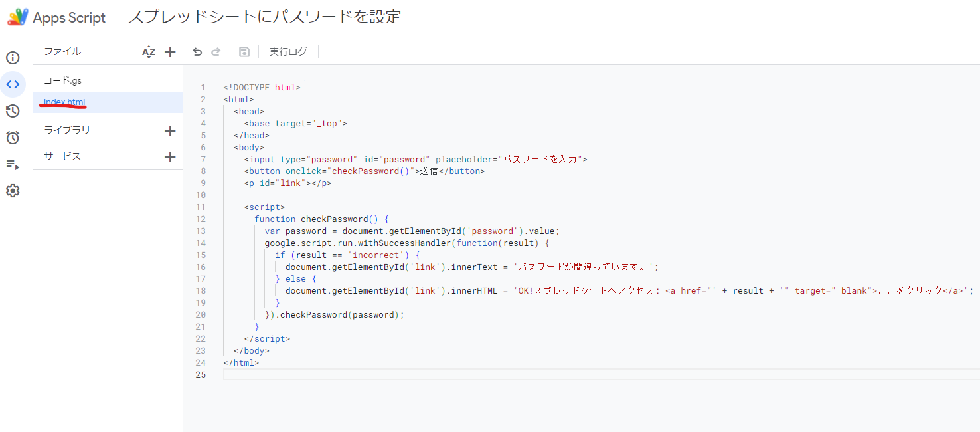Add a new file to the project
Image resolution: width=980 pixels, height=432 pixels.
[x=169, y=51]
